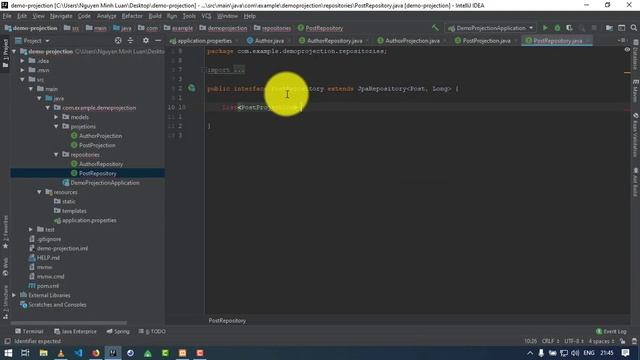Change indent setting 4 spaces
This screenshot has height=360, width=640.
(601, 341)
